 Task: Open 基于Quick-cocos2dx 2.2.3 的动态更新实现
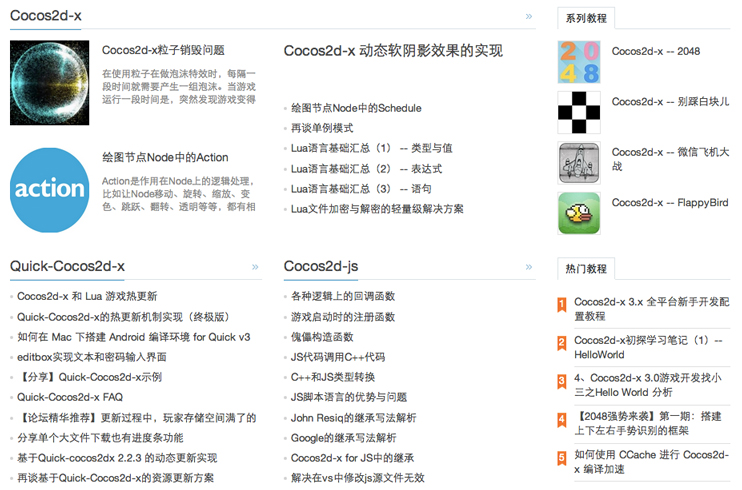pyautogui.click(x=117, y=458)
